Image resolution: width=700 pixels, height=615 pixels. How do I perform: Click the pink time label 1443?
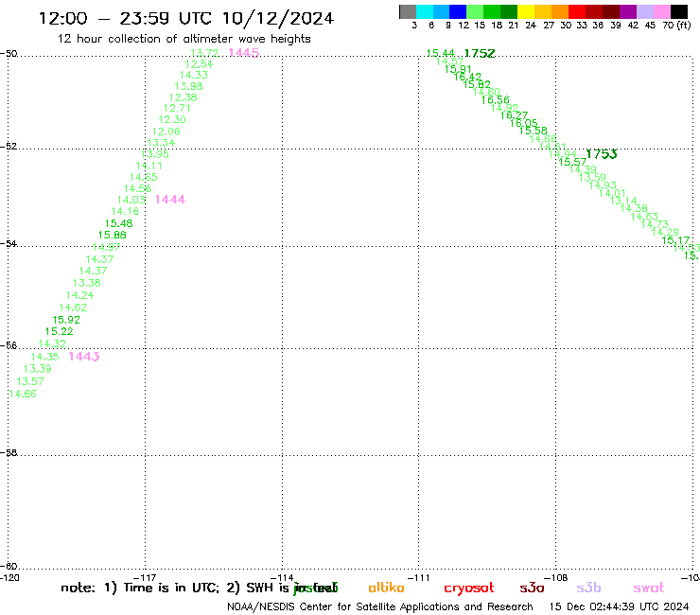(x=84, y=357)
